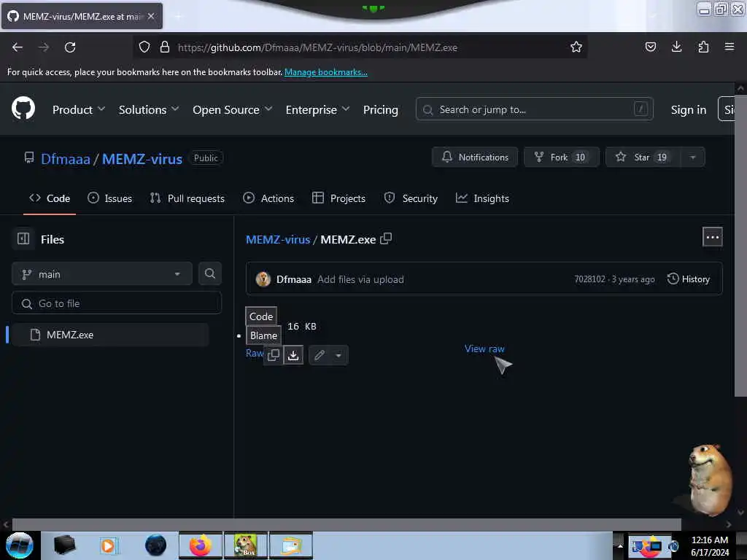This screenshot has width=747, height=560.
Task: Expand the Open Source menu
Action: pyautogui.click(x=233, y=109)
